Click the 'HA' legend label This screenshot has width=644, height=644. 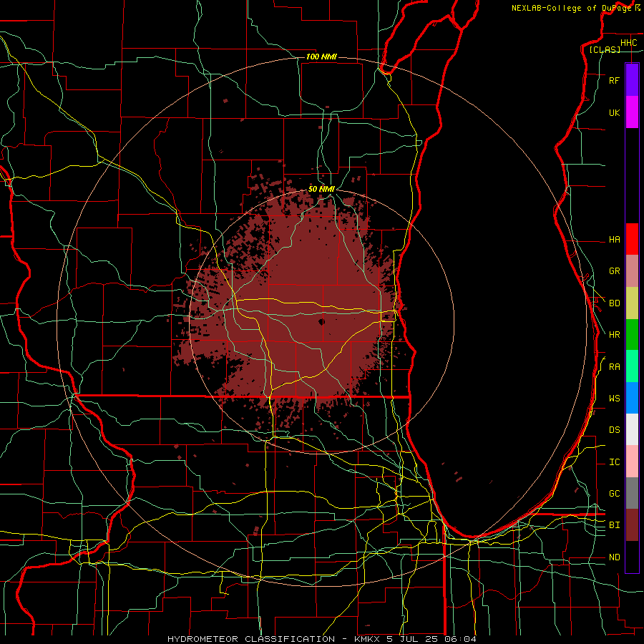615,240
